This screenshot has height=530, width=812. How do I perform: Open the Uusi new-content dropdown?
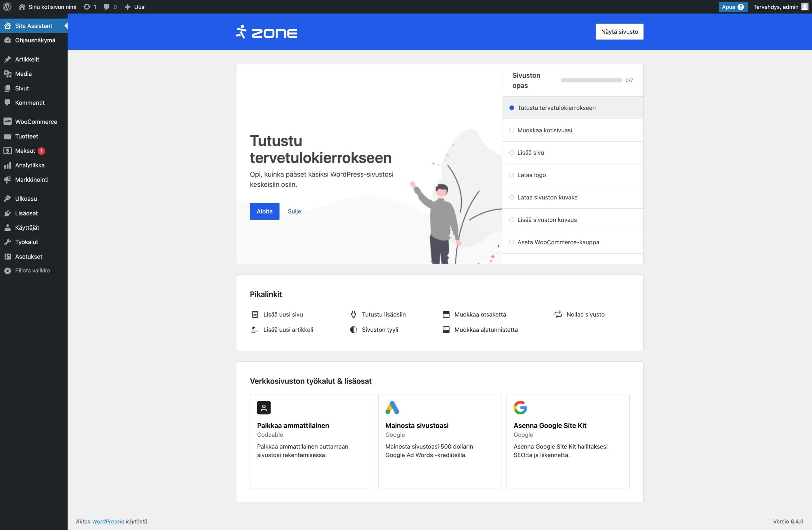coord(135,7)
